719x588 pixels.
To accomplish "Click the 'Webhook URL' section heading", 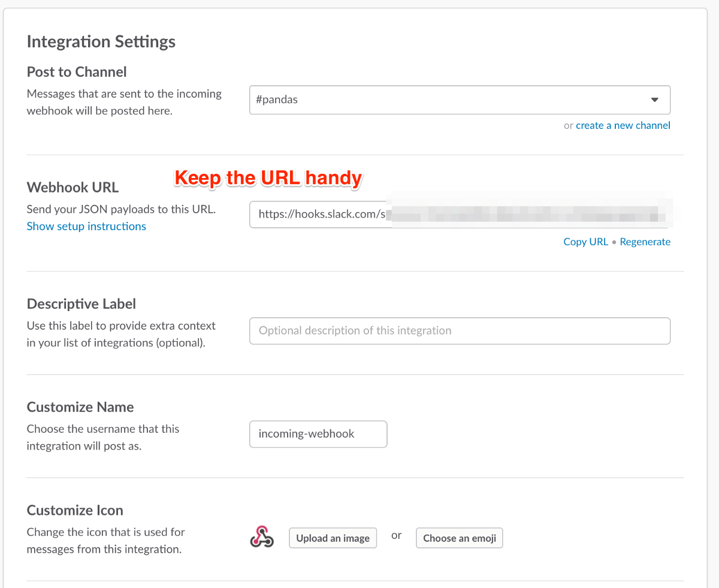I will click(x=72, y=187).
